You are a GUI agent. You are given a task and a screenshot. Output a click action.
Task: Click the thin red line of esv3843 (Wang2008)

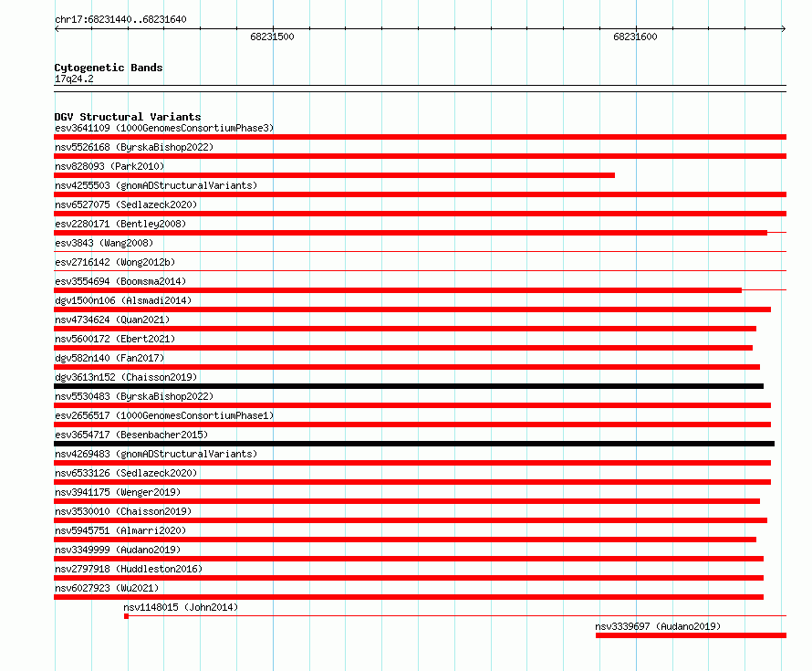click(x=420, y=252)
